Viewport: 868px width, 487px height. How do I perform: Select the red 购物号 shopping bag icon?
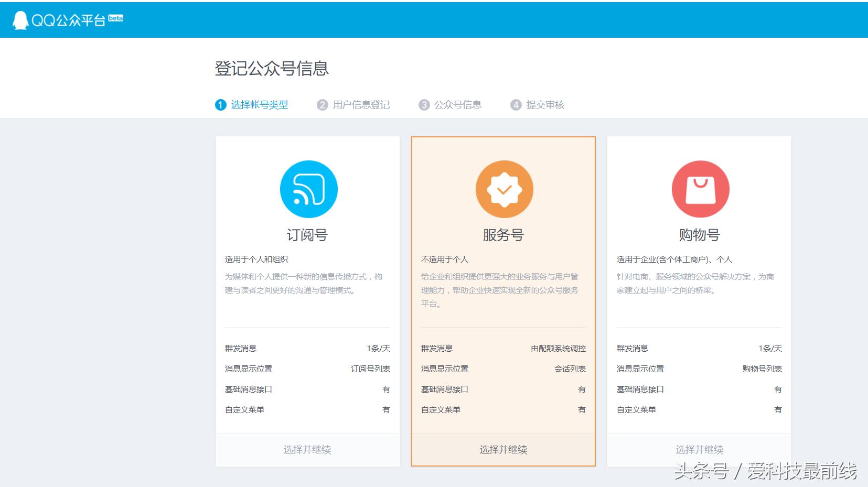click(700, 189)
